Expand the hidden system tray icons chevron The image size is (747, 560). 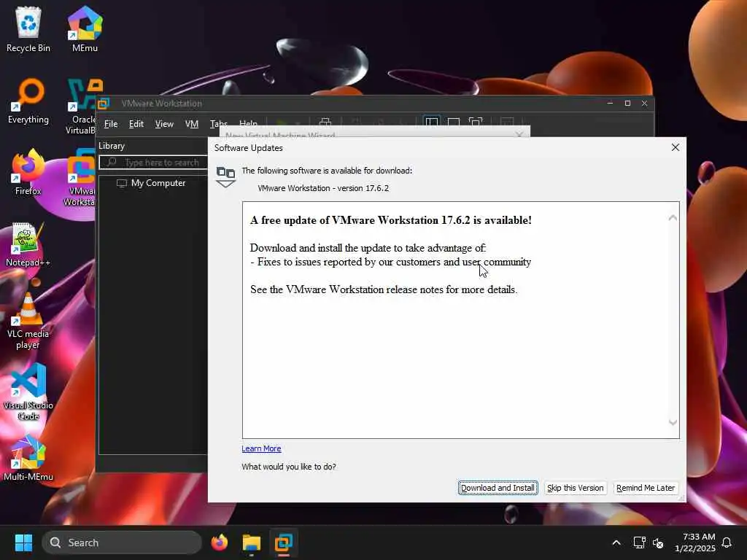pyautogui.click(x=616, y=542)
